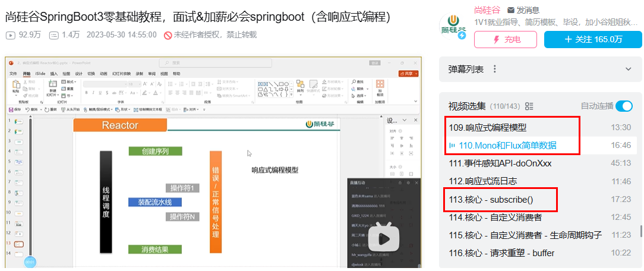Click the 充电 button
The height and width of the screenshot is (271, 644).
(x=506, y=39)
